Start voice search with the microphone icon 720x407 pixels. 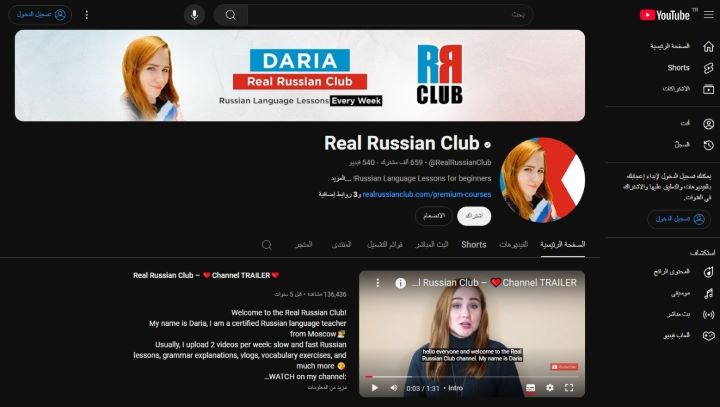pos(194,15)
